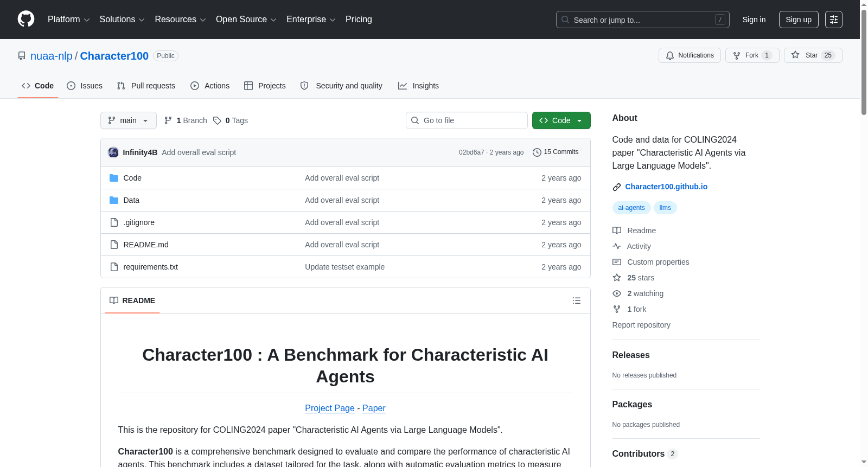Open the main branch selector dropdown

[129, 120]
